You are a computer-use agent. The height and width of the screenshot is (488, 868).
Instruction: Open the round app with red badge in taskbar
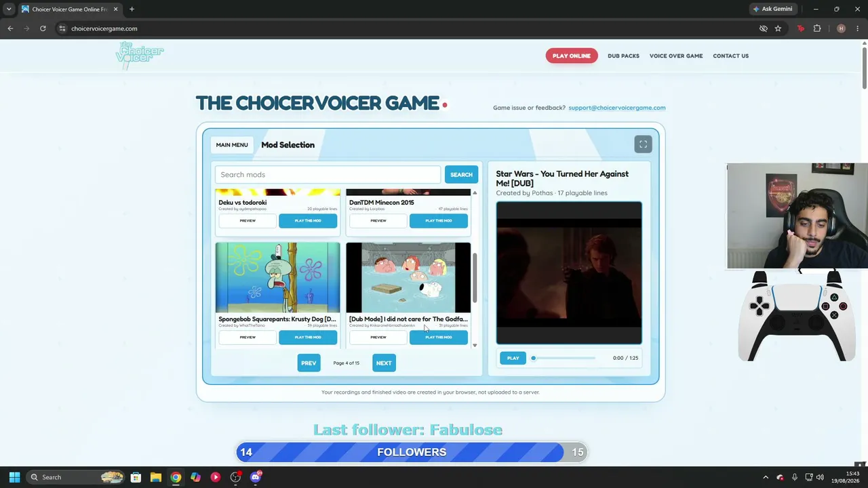coord(235,477)
